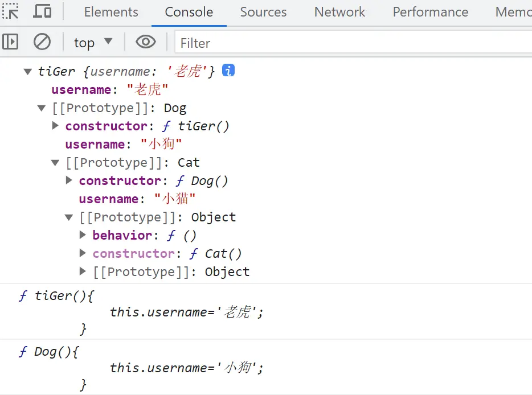Click the logged f tiGer(){ function line

(56, 295)
